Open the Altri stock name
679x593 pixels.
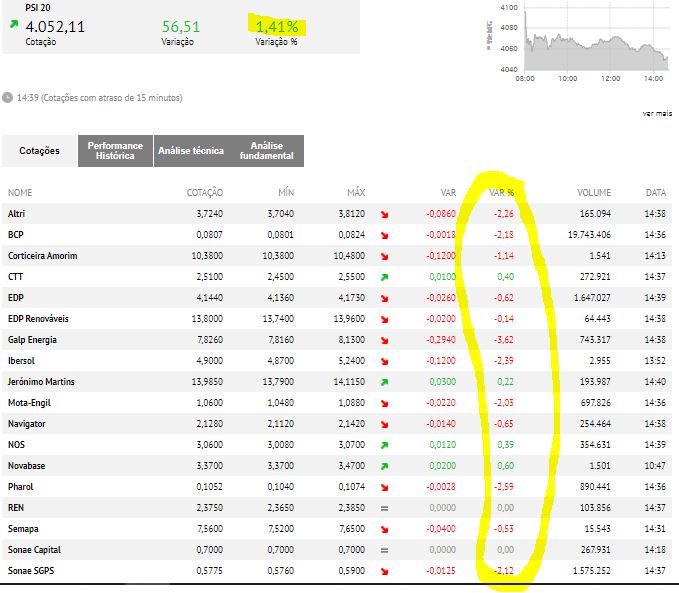(x=16, y=214)
